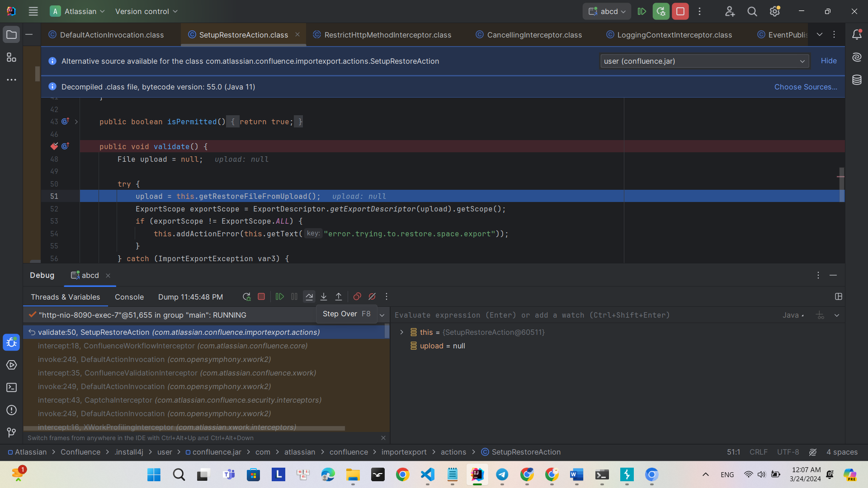Click View Breakpoints icon
The width and height of the screenshot is (868, 488).
pos(357,296)
